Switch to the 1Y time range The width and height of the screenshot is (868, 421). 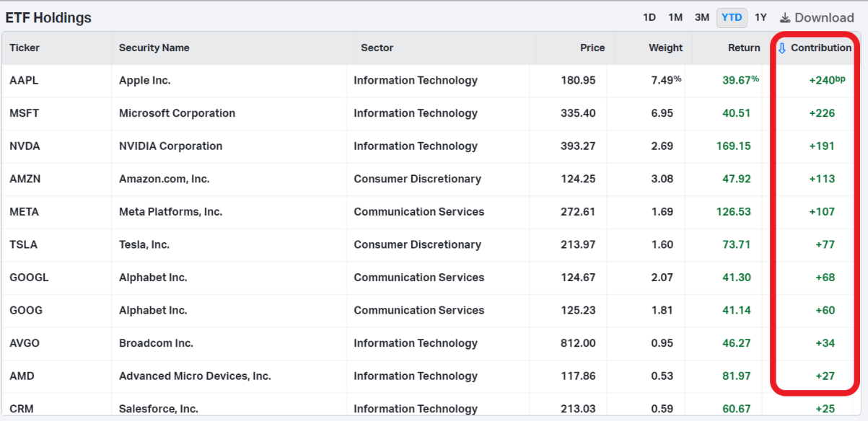[760, 17]
